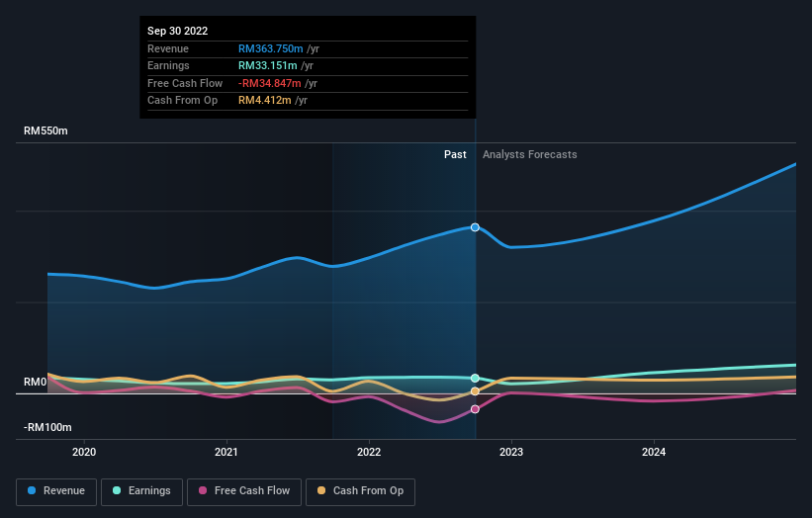Click the 'Revenue' row label in the tooltip
Screen dimensions: 812x518
168,48
